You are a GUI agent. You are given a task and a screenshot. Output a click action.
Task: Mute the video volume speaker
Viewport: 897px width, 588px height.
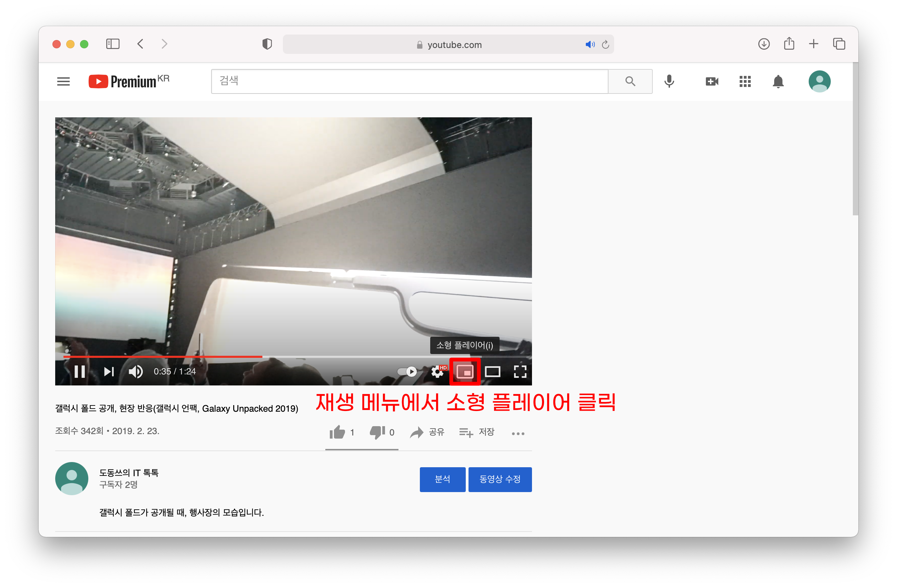(x=136, y=372)
